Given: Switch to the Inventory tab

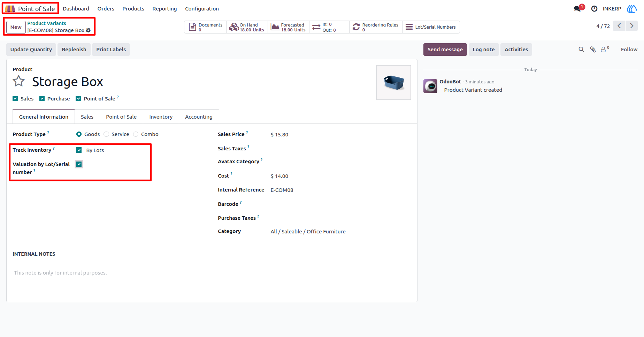Looking at the screenshot, I should [161, 117].
